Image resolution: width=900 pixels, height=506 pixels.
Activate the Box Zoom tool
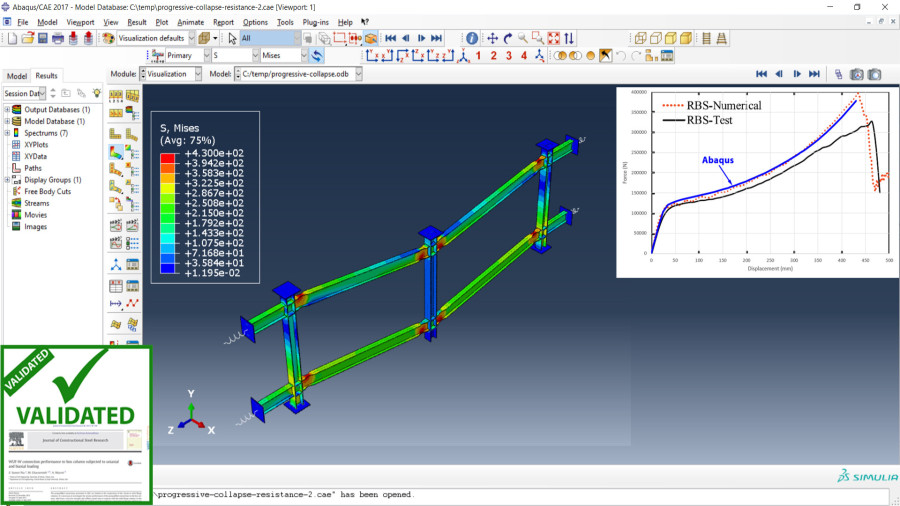538,38
